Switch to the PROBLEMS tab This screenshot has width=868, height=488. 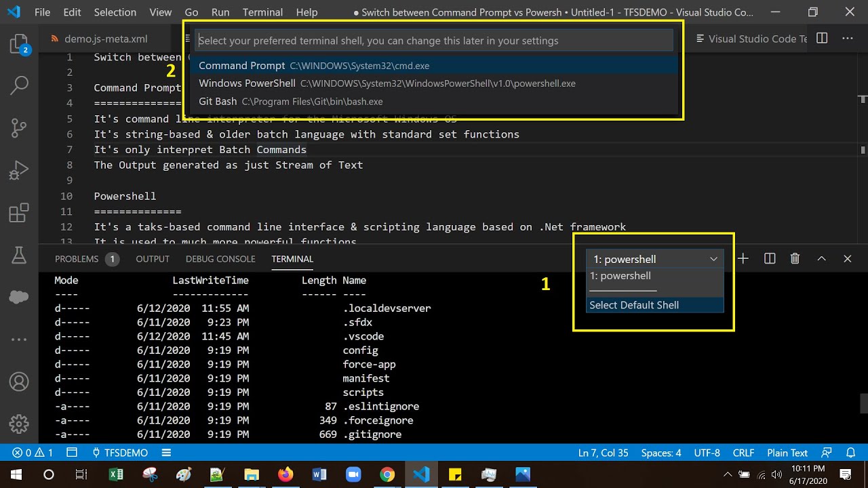pyautogui.click(x=86, y=259)
